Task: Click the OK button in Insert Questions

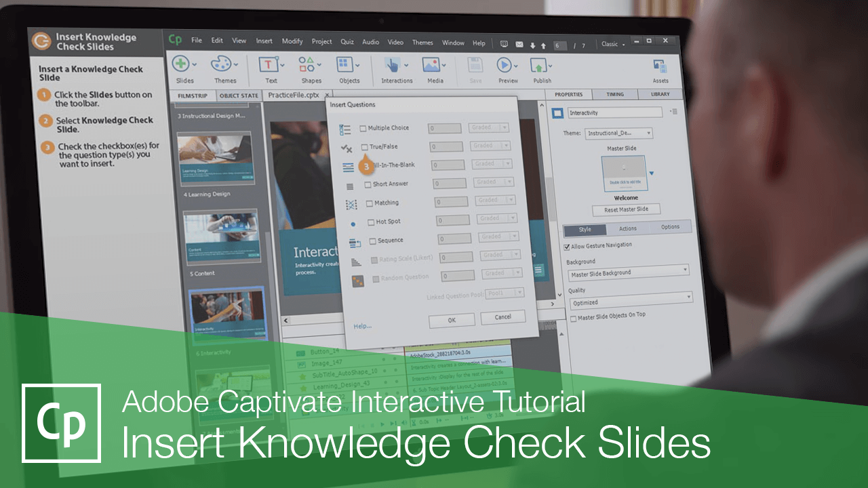Action: pyautogui.click(x=451, y=320)
